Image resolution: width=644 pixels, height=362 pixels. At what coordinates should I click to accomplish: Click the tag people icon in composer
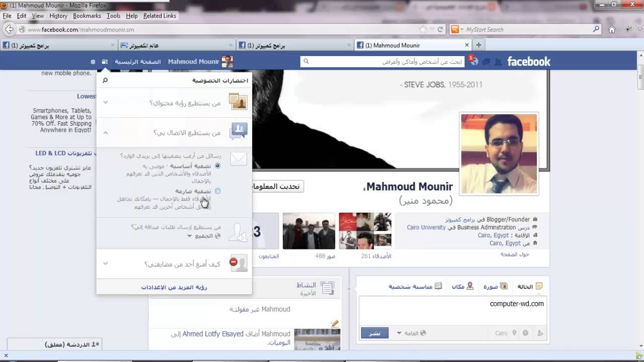[540, 333]
